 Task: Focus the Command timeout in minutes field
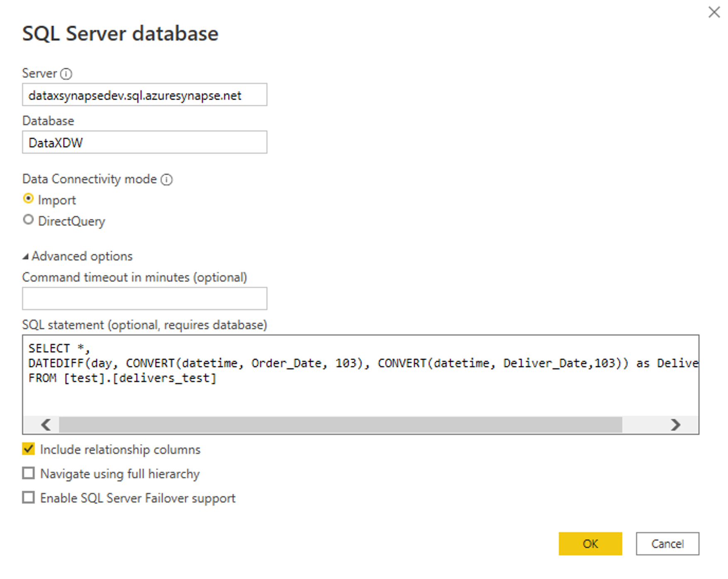(144, 298)
